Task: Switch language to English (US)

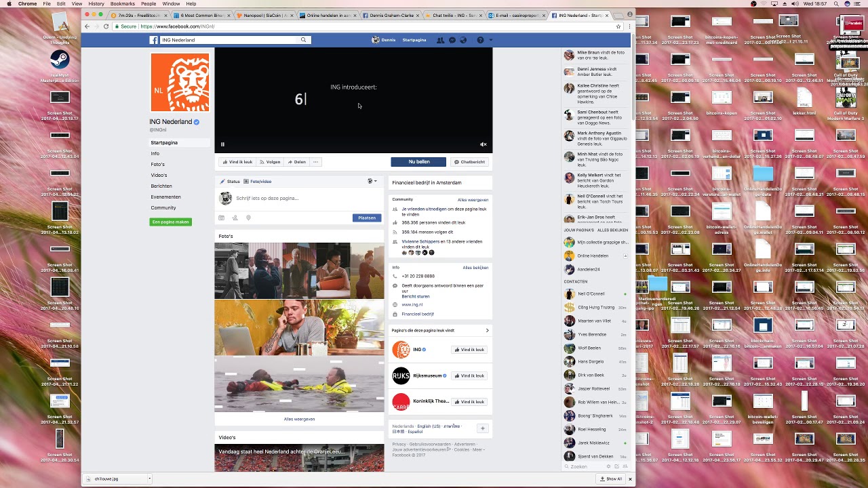Action: [x=428, y=426]
